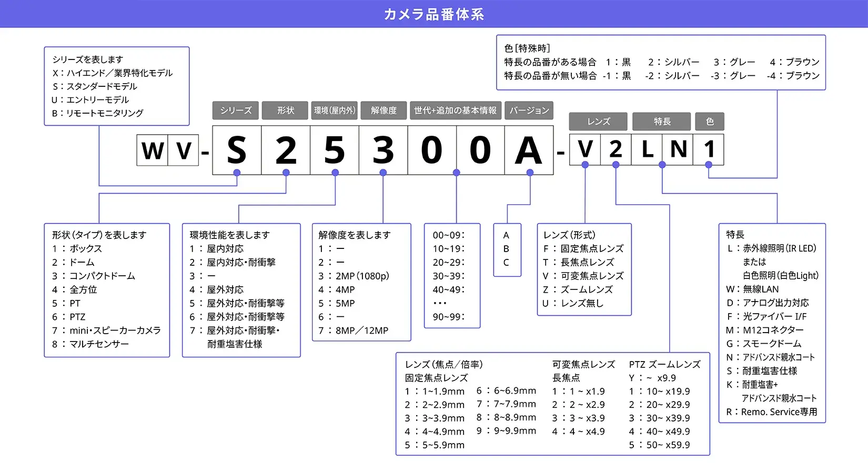
Task: Click the large letter A box
Action: [x=529, y=150]
